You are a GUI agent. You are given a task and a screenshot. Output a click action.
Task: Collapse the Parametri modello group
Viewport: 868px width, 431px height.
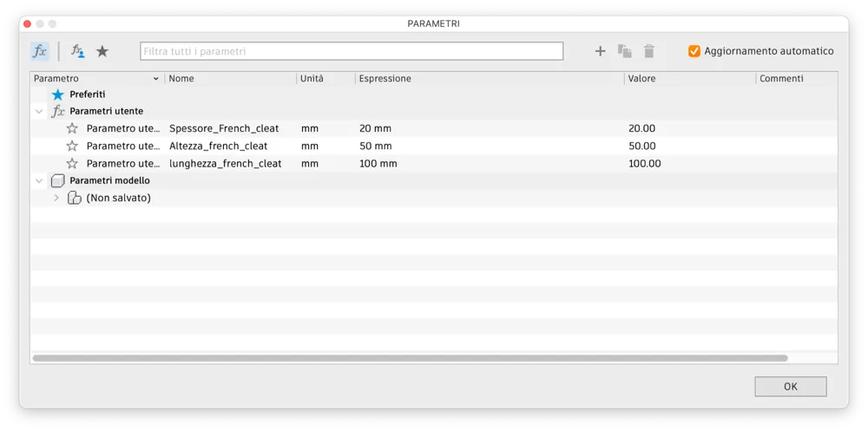(39, 180)
